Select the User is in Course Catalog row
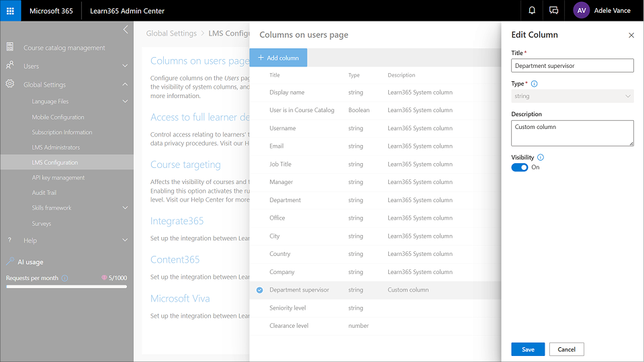644x362 pixels. (x=375, y=110)
